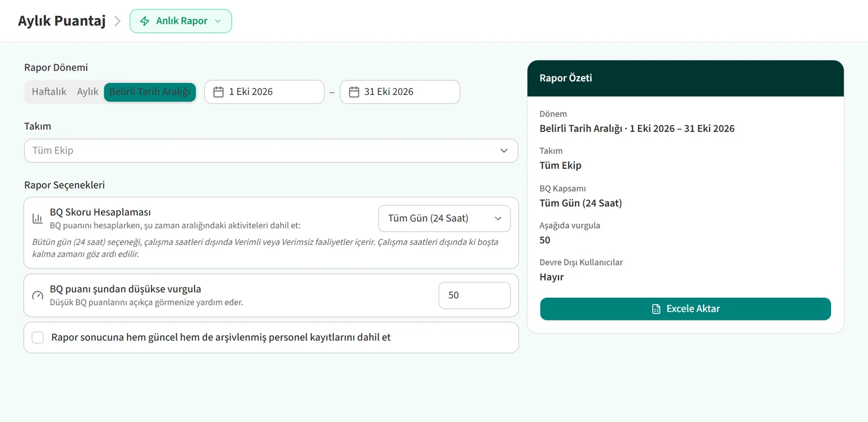Click the 'Rapor Seçenekleri' section heading

pos(65,185)
